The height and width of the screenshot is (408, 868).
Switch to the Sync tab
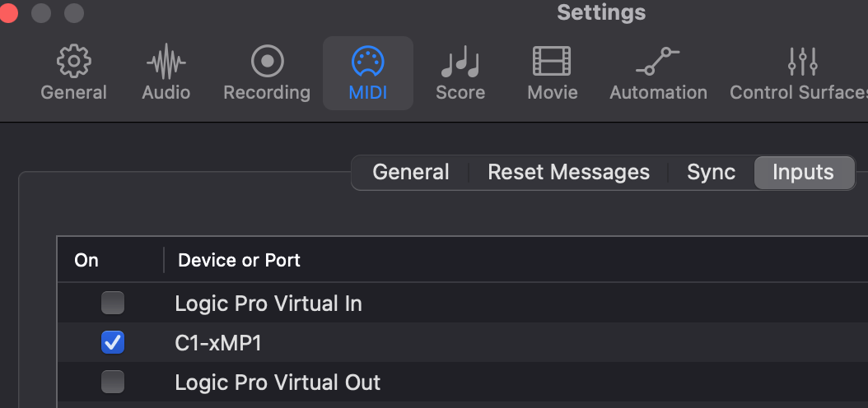[x=712, y=173]
